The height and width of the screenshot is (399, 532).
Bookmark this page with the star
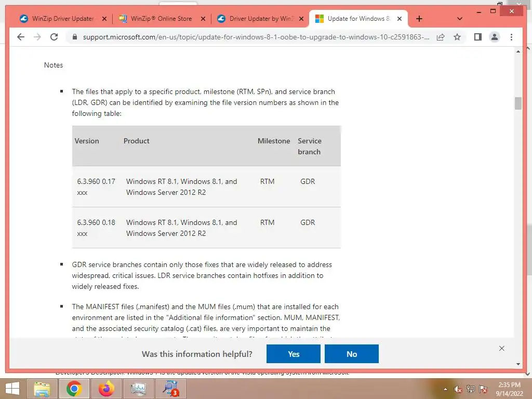coord(457,37)
